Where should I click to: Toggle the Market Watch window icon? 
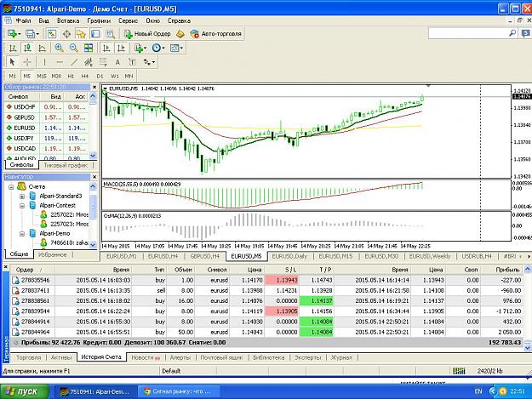coord(52,33)
